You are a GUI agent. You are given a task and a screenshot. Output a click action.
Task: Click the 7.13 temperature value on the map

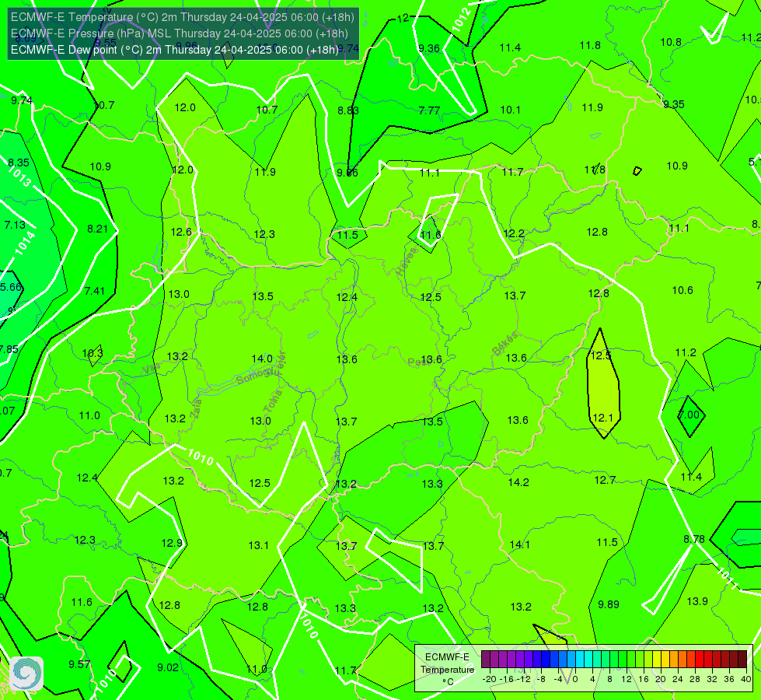click(15, 225)
